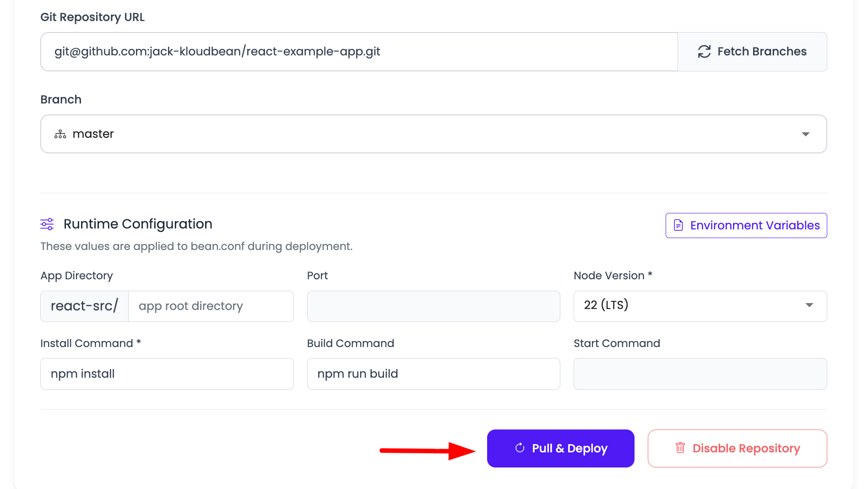Click the bean.conf deployment description text
Viewport: 868px width, 489px height.
(x=196, y=246)
